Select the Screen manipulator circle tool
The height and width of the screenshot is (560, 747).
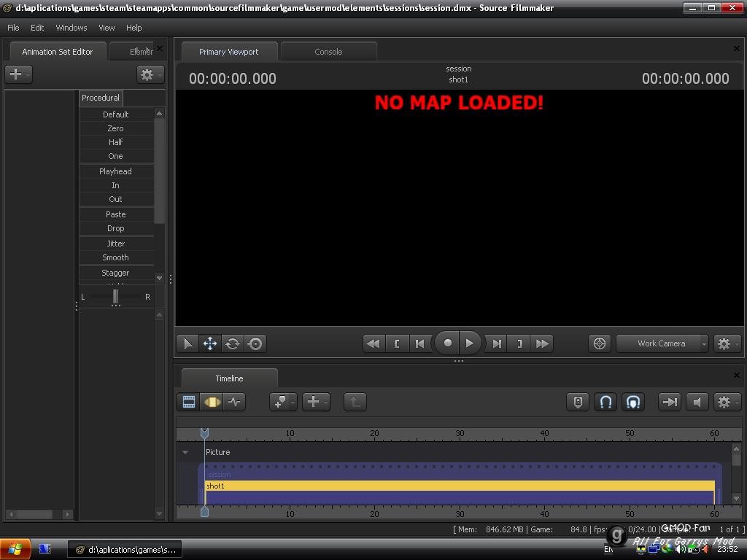[255, 343]
